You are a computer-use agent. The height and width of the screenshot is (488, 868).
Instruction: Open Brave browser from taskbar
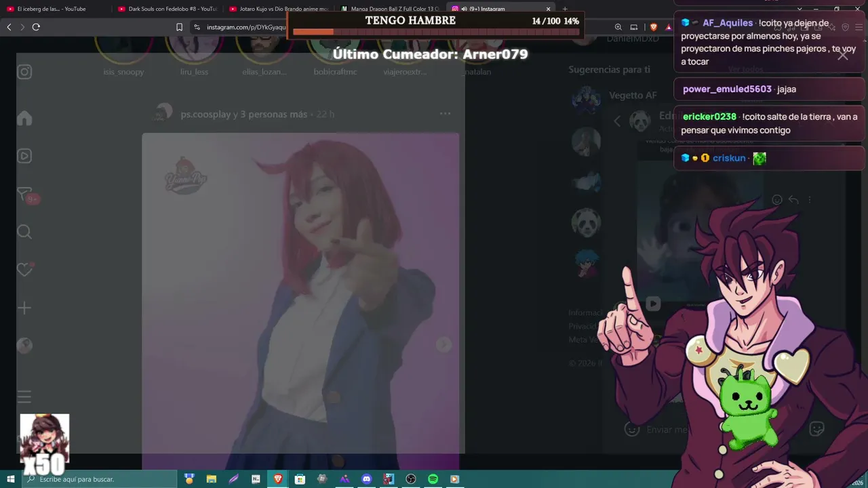click(x=278, y=479)
